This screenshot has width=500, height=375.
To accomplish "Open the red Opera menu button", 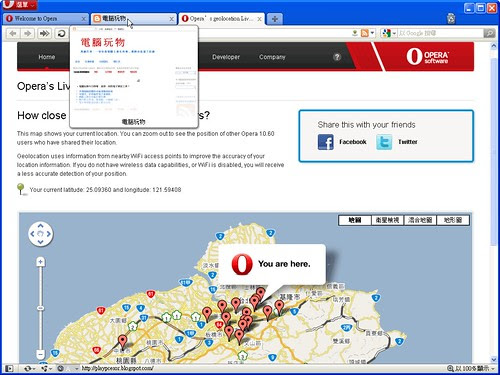I will coord(20,5).
